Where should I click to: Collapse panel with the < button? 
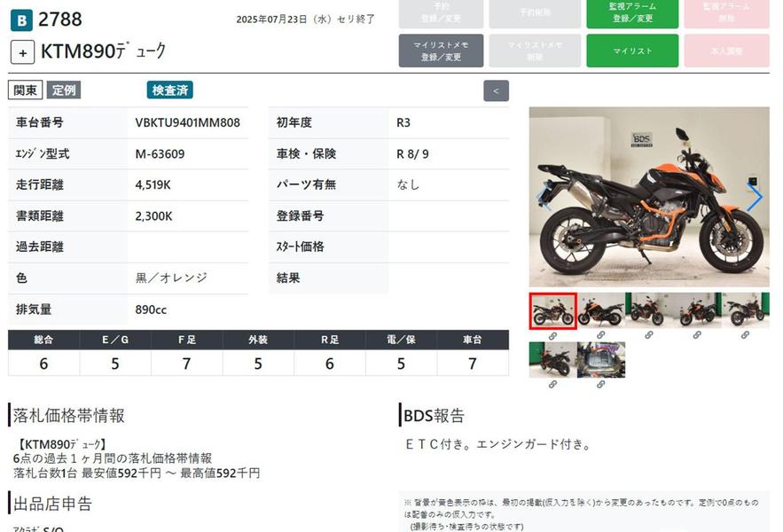click(x=496, y=90)
